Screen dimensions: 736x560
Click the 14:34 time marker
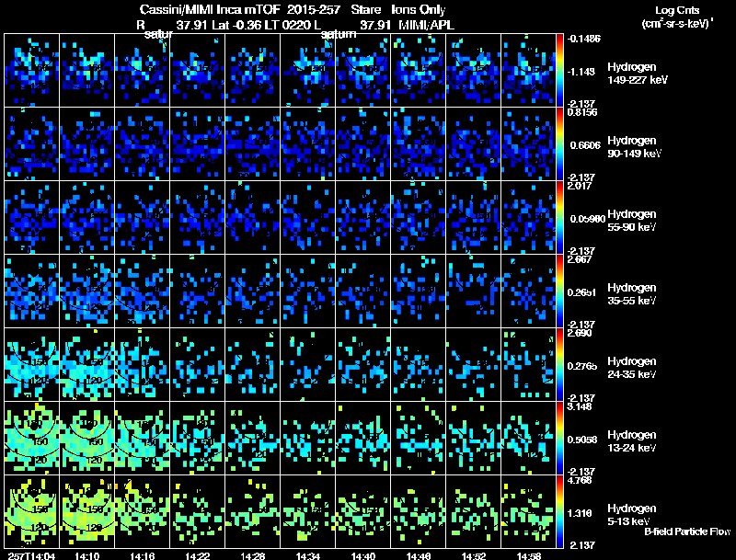[x=307, y=554]
